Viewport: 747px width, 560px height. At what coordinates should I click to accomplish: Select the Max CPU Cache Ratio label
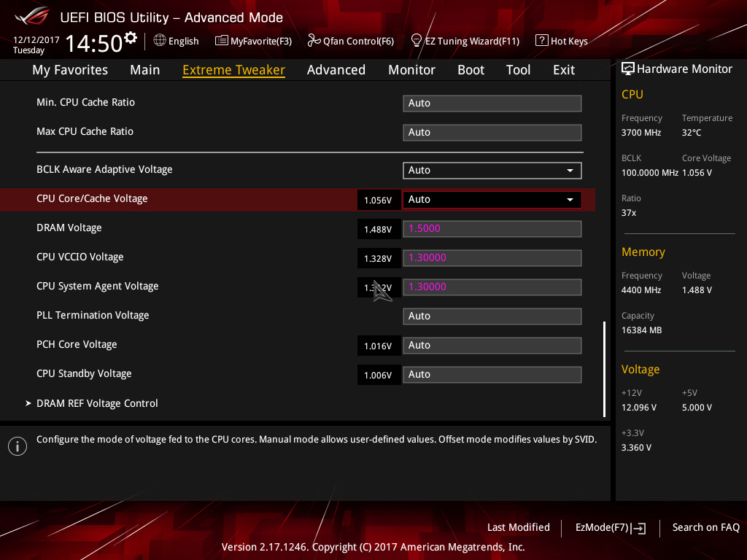click(x=85, y=131)
